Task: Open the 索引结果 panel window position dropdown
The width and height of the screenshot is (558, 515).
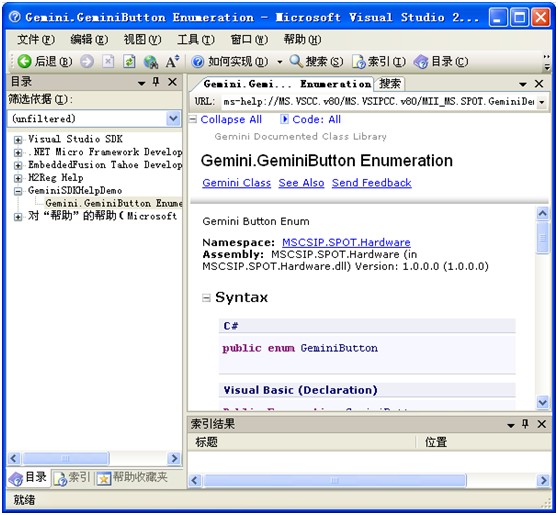Action: [511, 425]
